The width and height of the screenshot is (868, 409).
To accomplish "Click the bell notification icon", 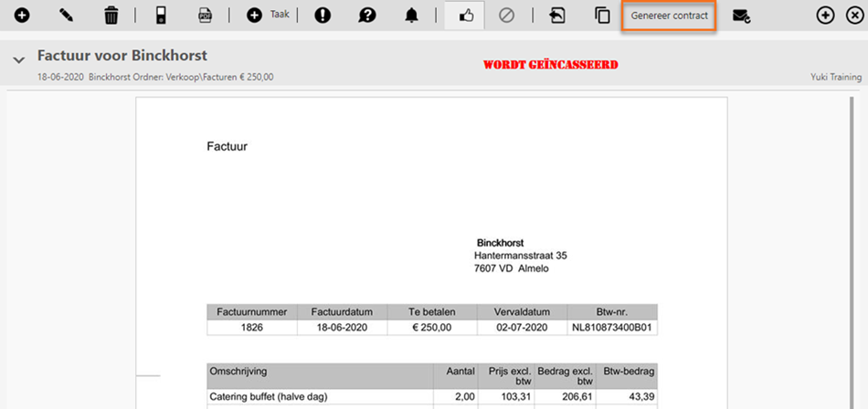I will (x=411, y=16).
